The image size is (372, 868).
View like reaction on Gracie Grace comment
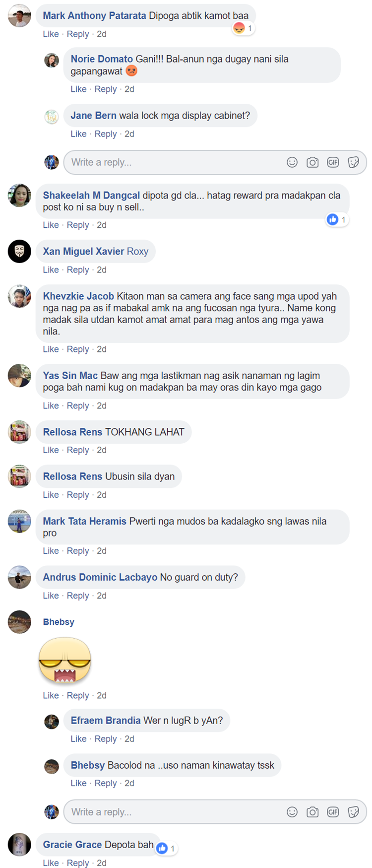166,849
